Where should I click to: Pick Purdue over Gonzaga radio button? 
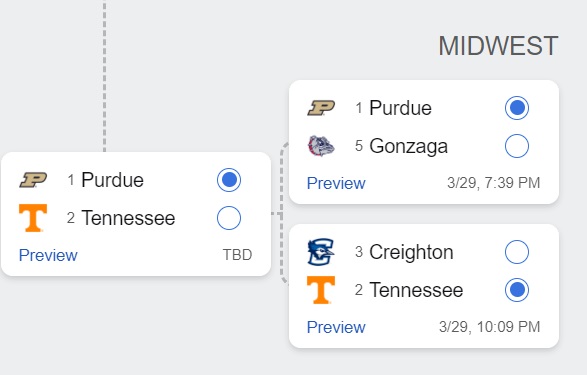pos(517,108)
